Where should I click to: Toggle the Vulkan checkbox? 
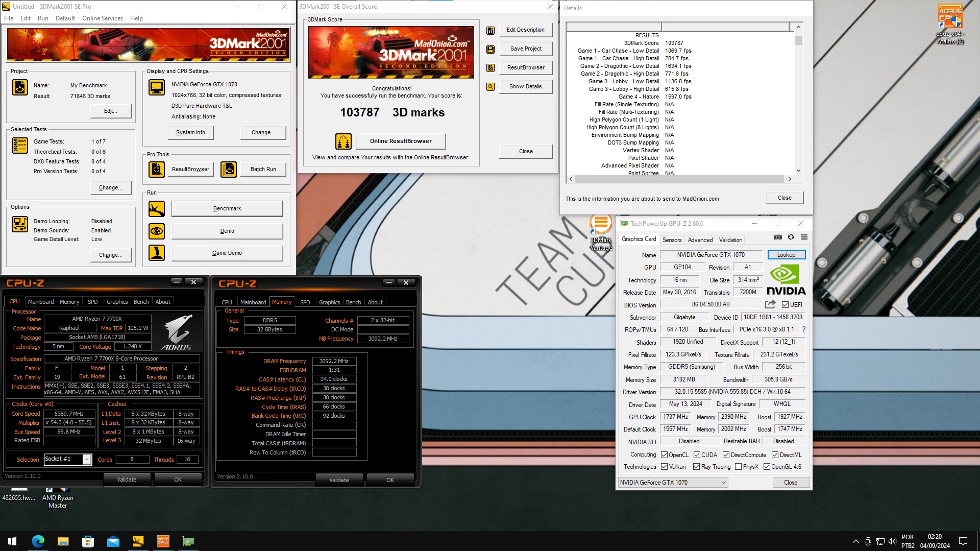pos(664,467)
